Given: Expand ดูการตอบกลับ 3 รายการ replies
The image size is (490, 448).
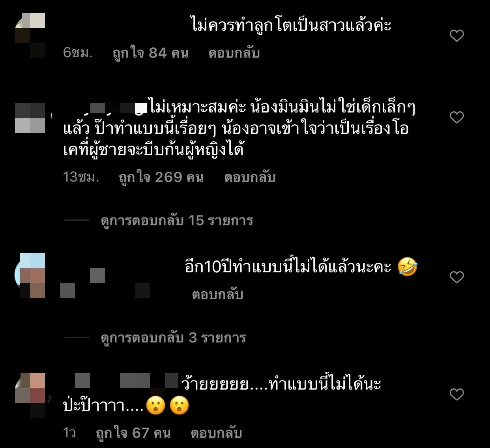Looking at the screenshot, I should pos(174,337).
